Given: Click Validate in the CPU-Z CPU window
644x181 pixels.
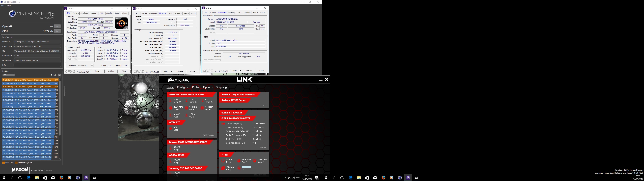Looking at the screenshot, I should [x=111, y=71].
